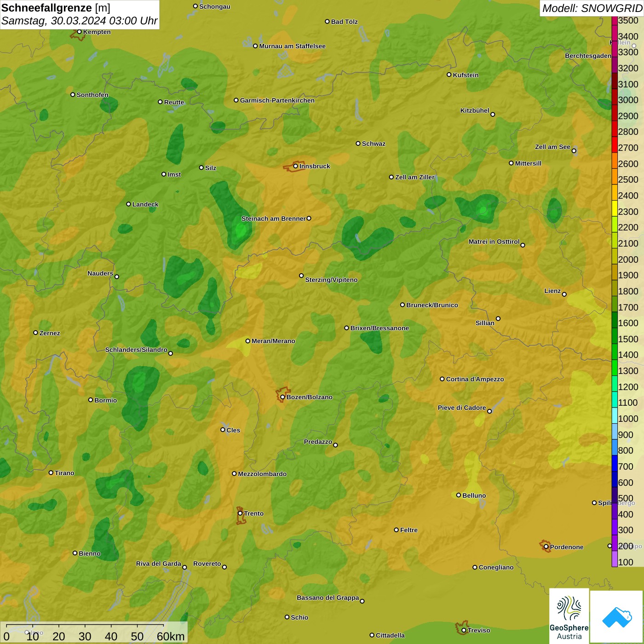Image resolution: width=644 pixels, height=644 pixels.
Task: Click the 100 legend value
Action: 626,562
